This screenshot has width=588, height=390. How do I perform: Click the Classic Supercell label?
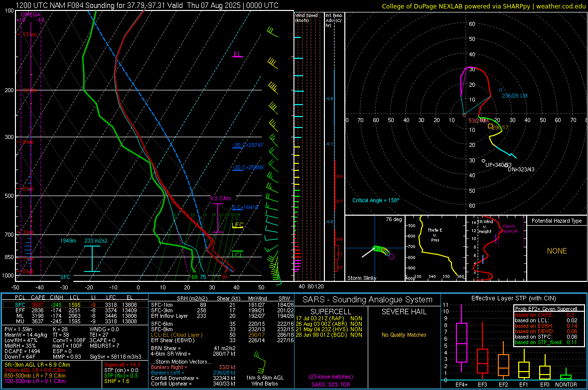point(509,229)
